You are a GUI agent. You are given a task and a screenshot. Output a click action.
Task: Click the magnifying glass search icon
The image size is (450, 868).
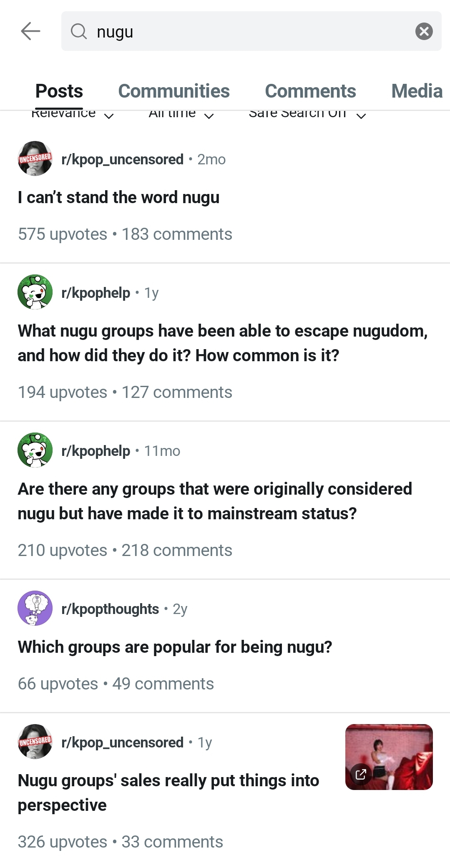78,31
